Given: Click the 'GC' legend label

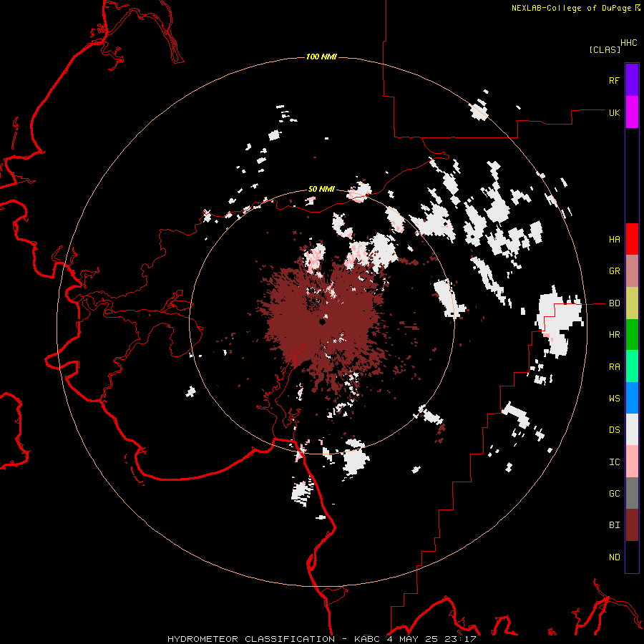Looking at the screenshot, I should [x=615, y=494].
